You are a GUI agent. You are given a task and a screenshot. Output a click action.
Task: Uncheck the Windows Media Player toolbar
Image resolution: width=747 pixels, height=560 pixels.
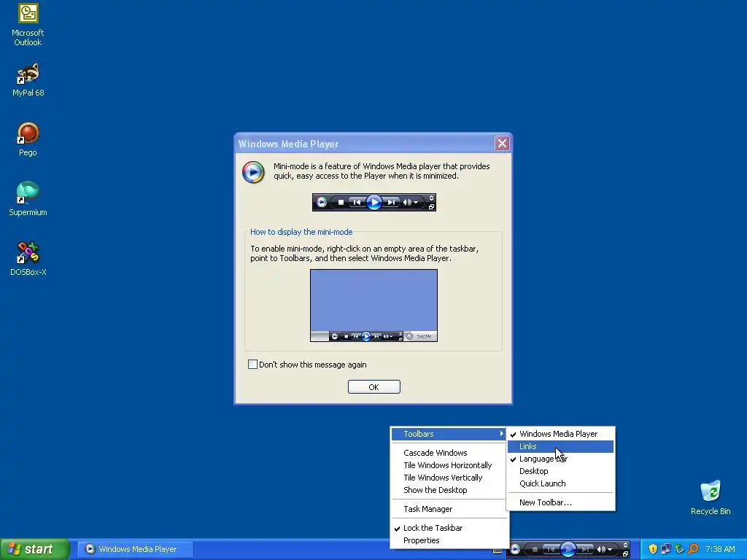point(561,434)
